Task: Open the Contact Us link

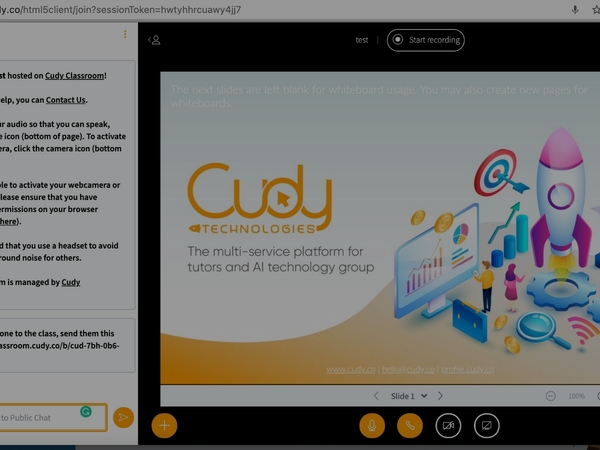Action: tap(65, 100)
